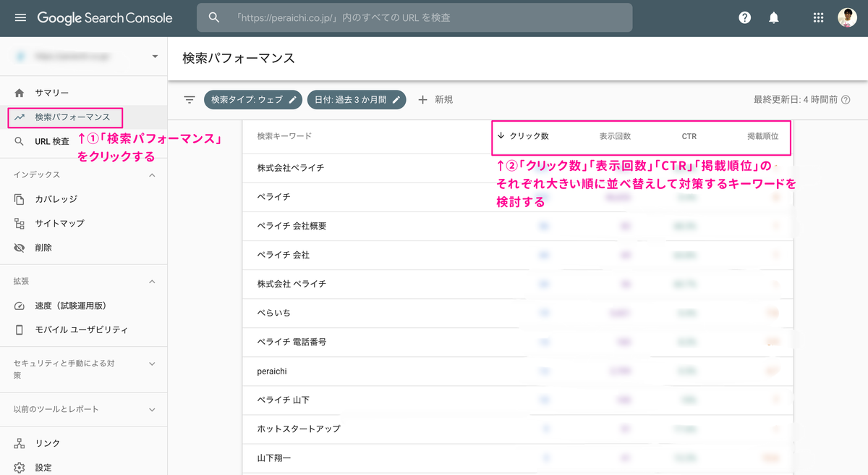Click the sitemap icon beside サイトマップ
The width and height of the screenshot is (868, 475).
tap(20, 223)
